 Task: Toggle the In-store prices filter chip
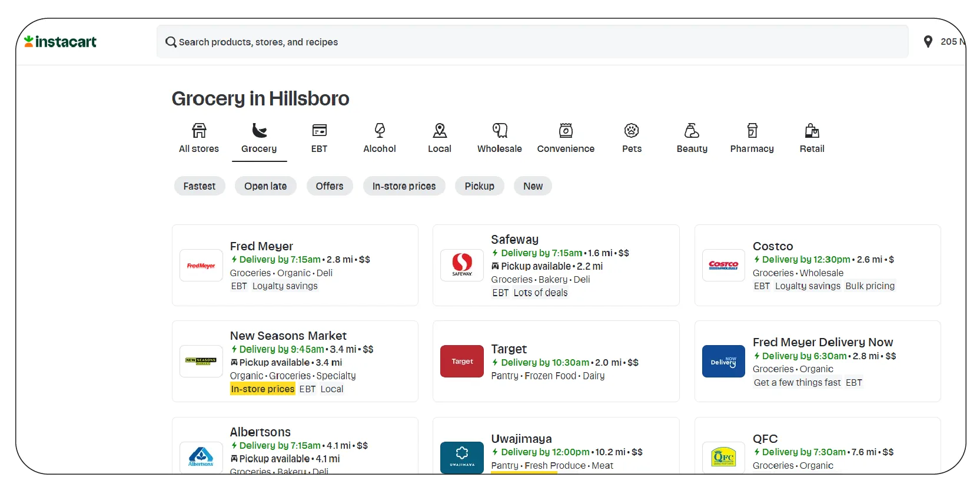(404, 186)
